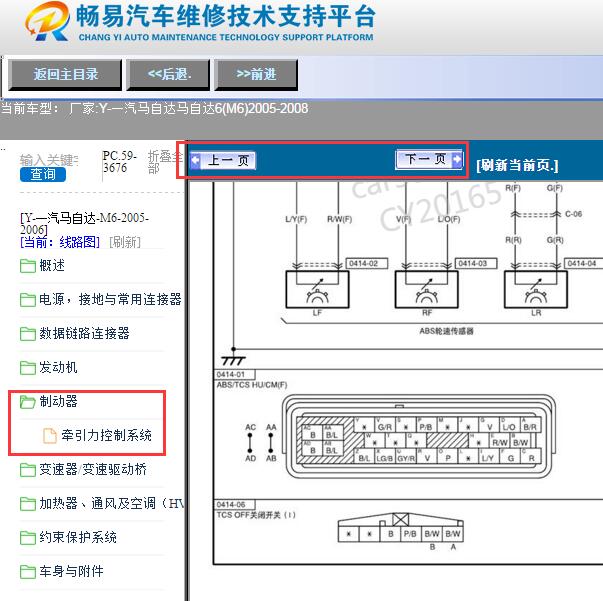Viewport: 603px width, 601px height.
Task: Expand the 发动机 folder
Action: pos(58,367)
